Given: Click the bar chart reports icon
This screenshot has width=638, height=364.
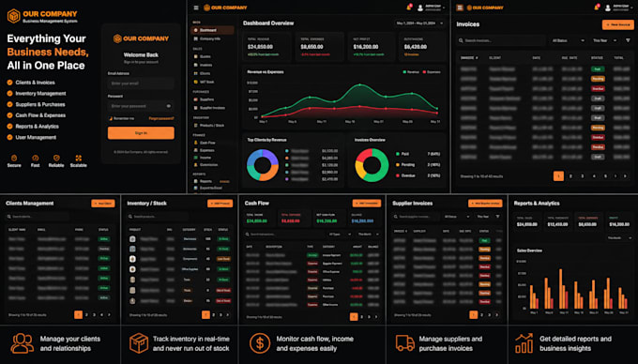Looking at the screenshot, I should point(524,343).
